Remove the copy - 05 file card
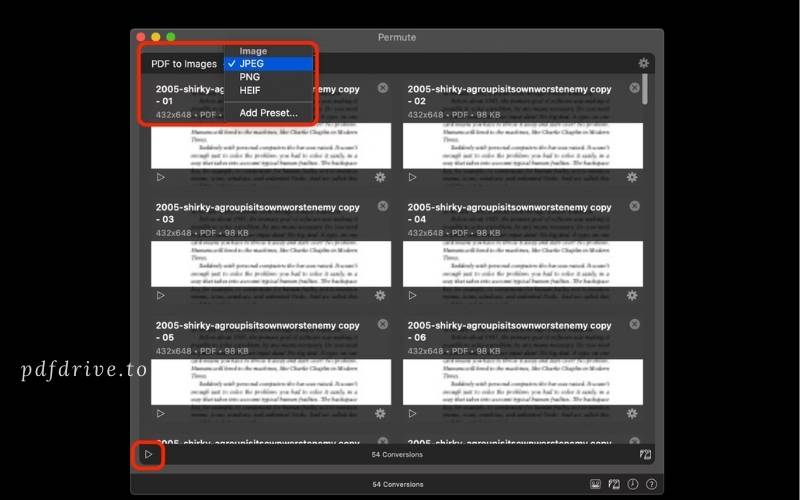The image size is (800, 500). pyautogui.click(x=383, y=324)
